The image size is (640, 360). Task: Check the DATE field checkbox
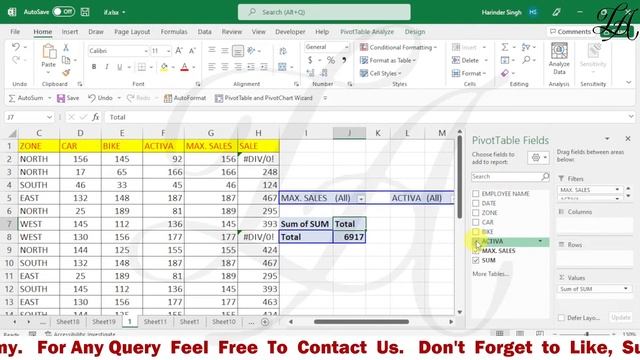pos(476,203)
